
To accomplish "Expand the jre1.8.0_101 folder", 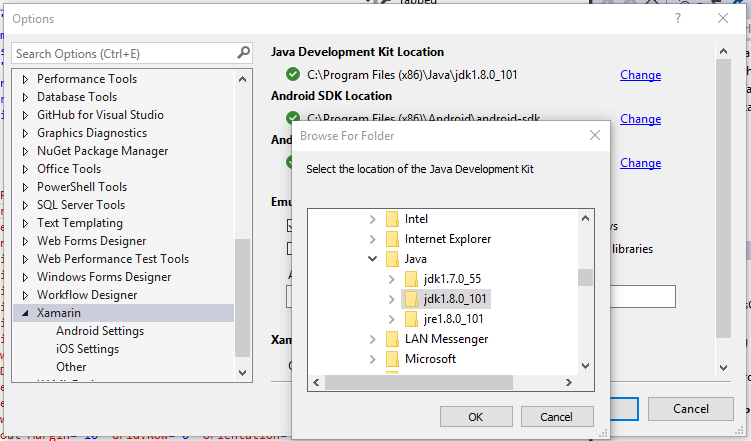I will click(x=392, y=319).
